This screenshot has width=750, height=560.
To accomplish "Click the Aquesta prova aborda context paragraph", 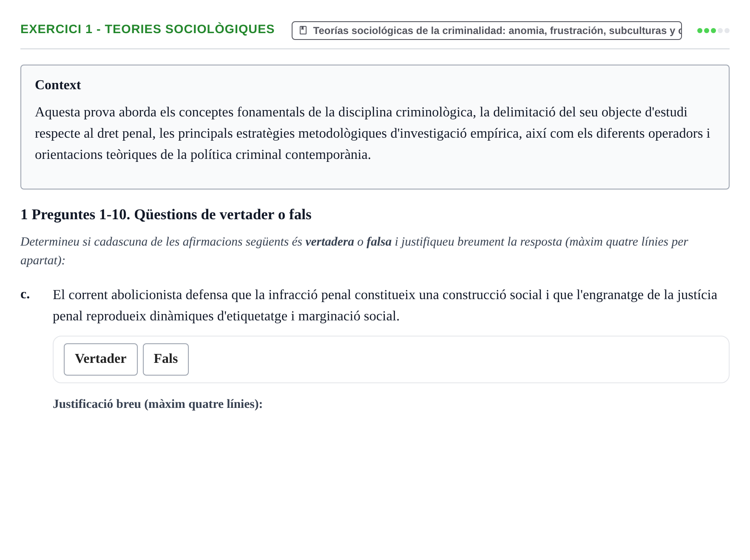I will [x=372, y=133].
